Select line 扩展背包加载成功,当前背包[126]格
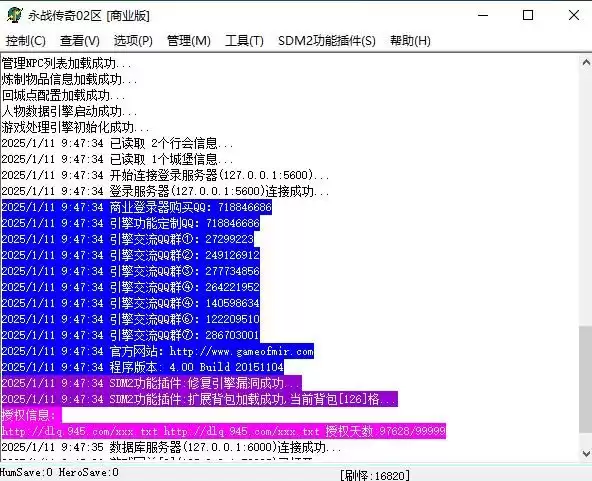Screen dimensions: 592x481 pyautogui.click(x=200, y=399)
